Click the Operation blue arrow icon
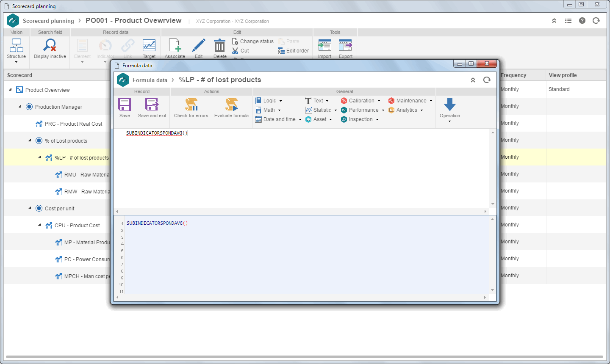 (449, 105)
